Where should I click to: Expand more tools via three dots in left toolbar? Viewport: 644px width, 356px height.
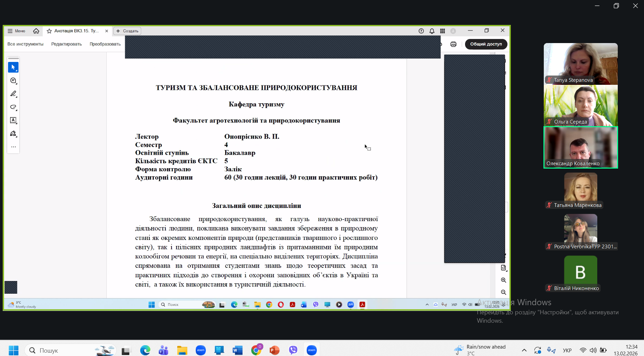click(13, 147)
